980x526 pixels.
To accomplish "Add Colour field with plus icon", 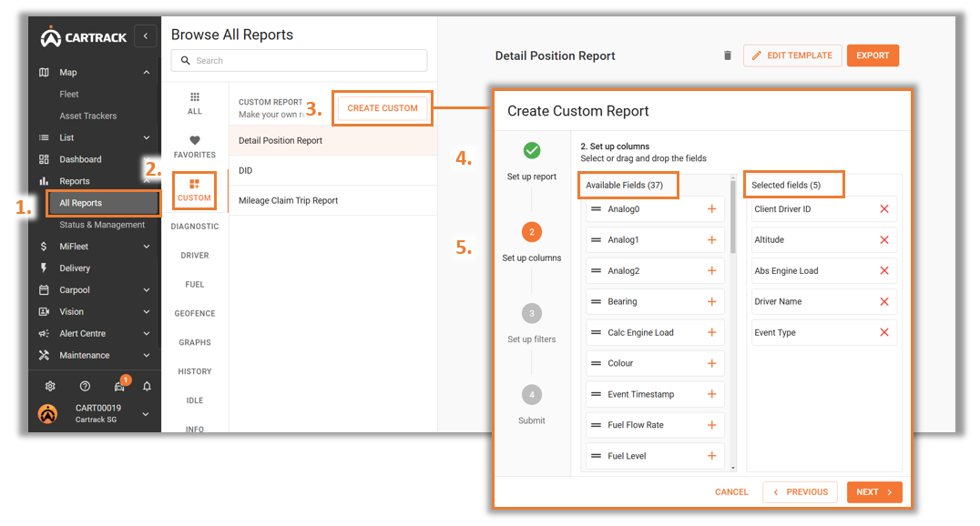I will (711, 364).
